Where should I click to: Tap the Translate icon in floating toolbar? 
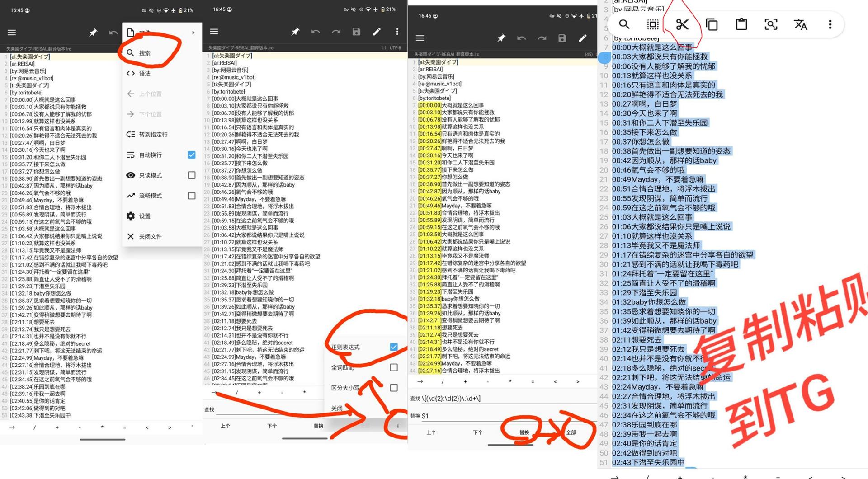(800, 24)
